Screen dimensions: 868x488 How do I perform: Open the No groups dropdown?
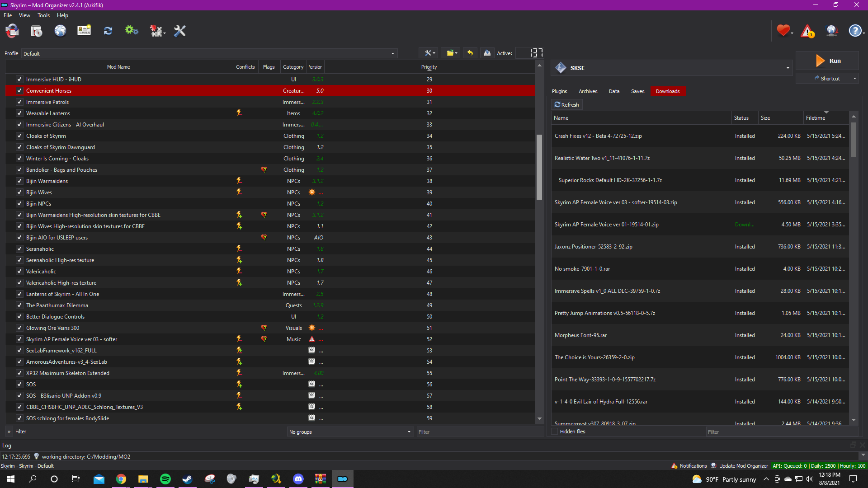350,432
